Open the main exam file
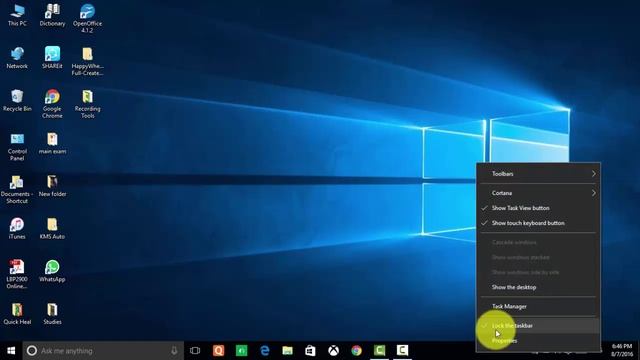This screenshot has height=360, width=640. [x=52, y=144]
